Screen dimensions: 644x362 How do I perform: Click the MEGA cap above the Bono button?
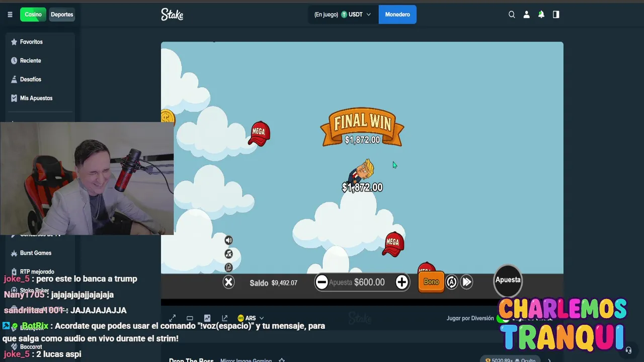click(426, 268)
